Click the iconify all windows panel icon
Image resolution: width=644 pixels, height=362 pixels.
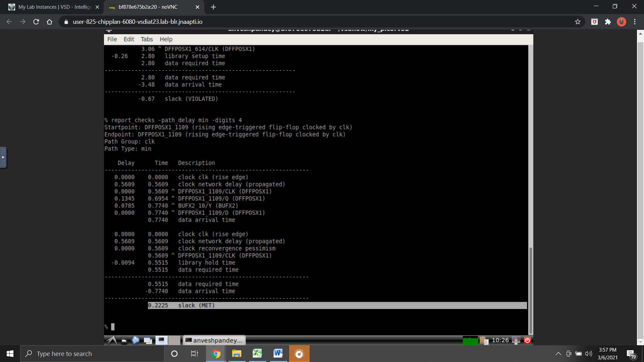click(148, 341)
